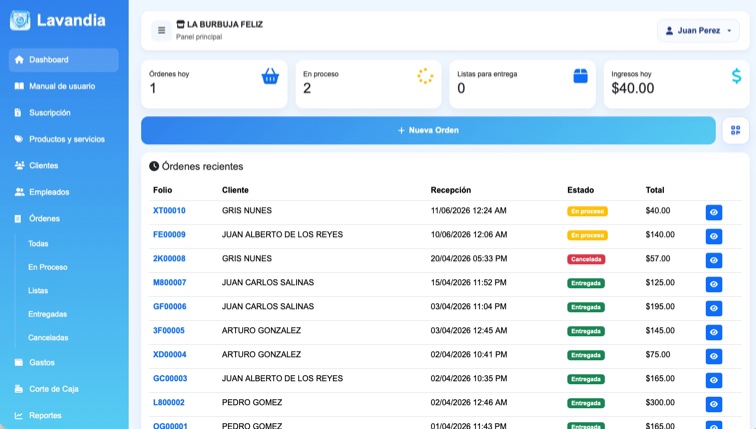
Task: Click the chart icon beside Reportes
Action: coord(19,416)
